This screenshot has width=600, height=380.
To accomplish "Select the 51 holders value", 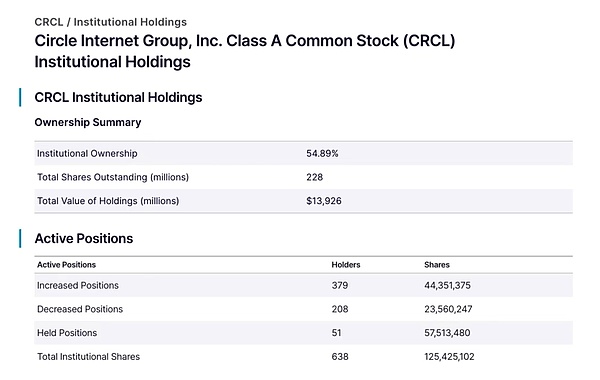I will (x=336, y=333).
